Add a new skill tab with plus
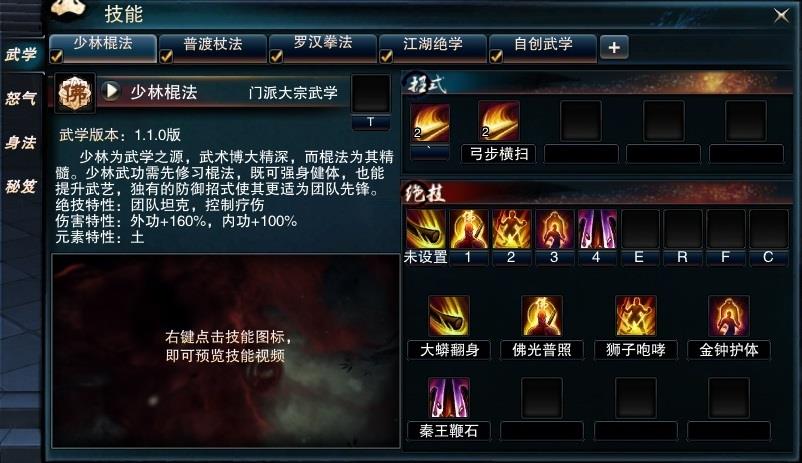The image size is (802, 463). pos(614,48)
